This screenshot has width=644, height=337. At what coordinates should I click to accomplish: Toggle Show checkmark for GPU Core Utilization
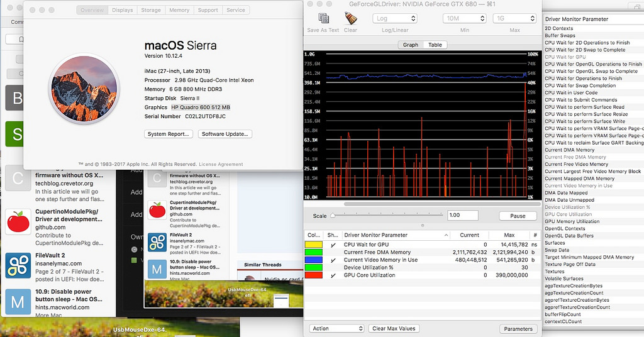pos(333,275)
